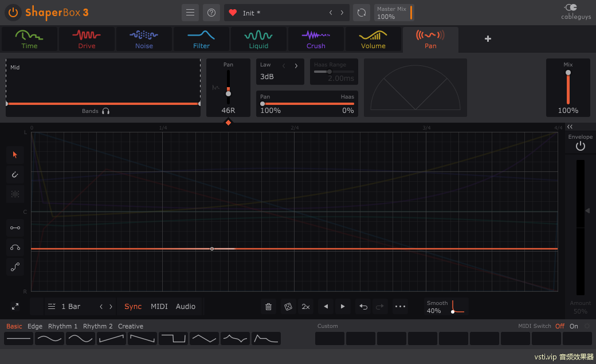Load the triangle wave preset
Screen dimensions: 596x364
pos(205,339)
